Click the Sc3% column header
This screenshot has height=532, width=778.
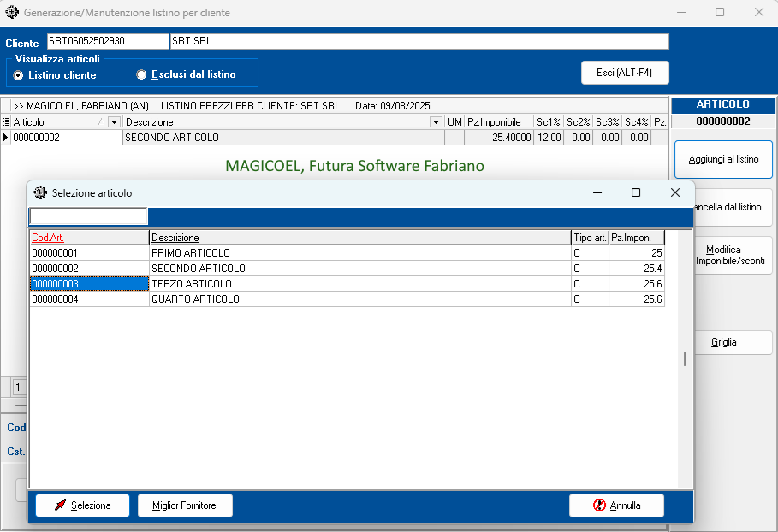[x=608, y=122]
